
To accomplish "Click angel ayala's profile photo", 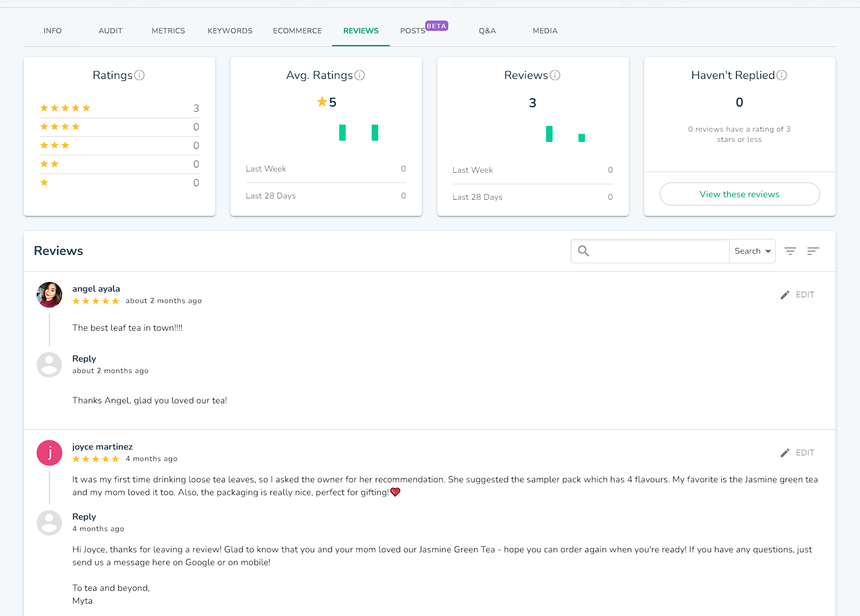I will [49, 295].
